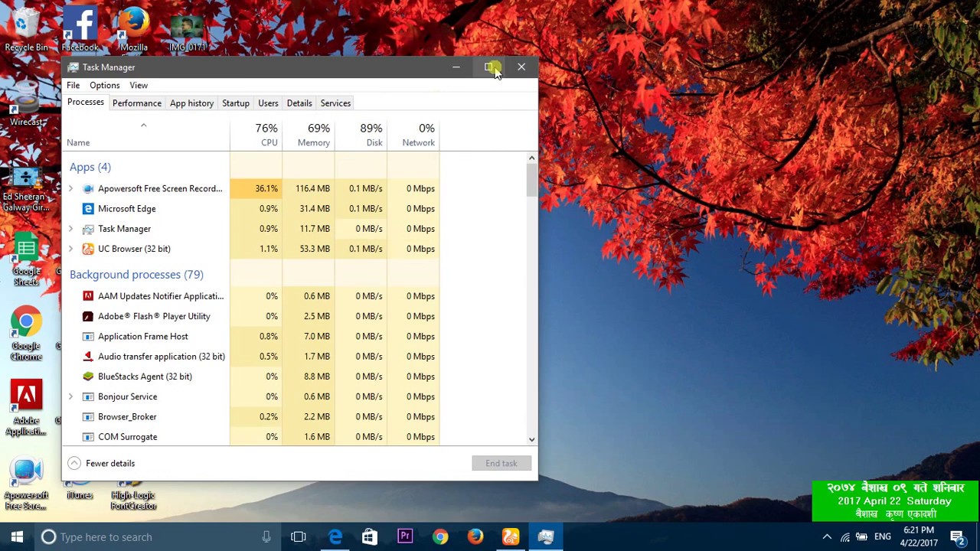The width and height of the screenshot is (980, 551).
Task: Expand Apowersoft Free Screen Recorder process group
Action: (x=71, y=188)
